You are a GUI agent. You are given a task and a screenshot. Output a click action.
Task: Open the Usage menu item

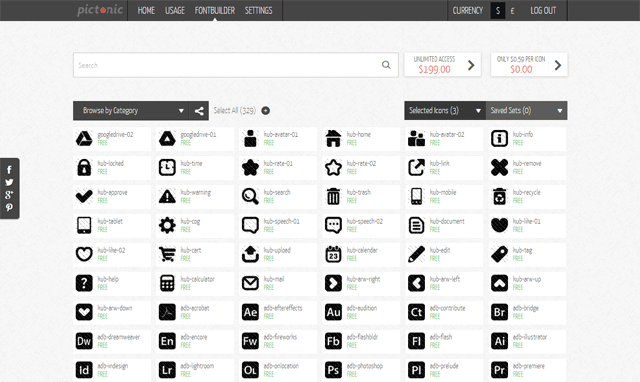(175, 11)
